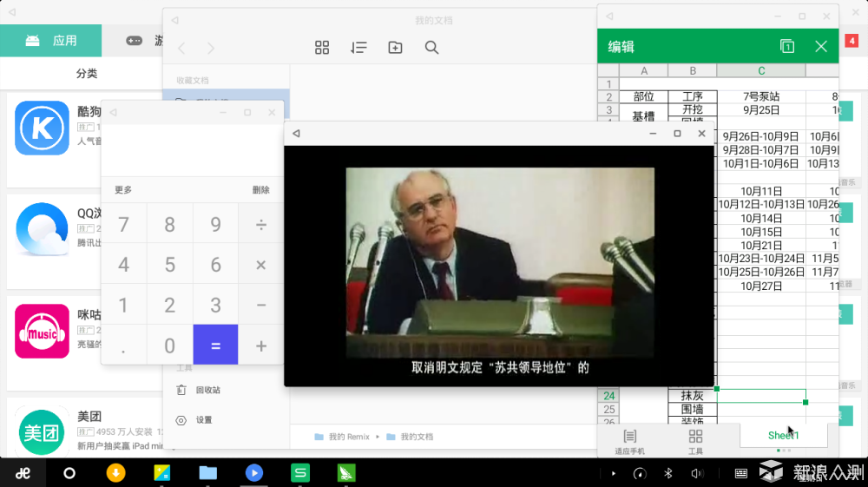Open the sheet count icon in WPS header

tap(786, 47)
